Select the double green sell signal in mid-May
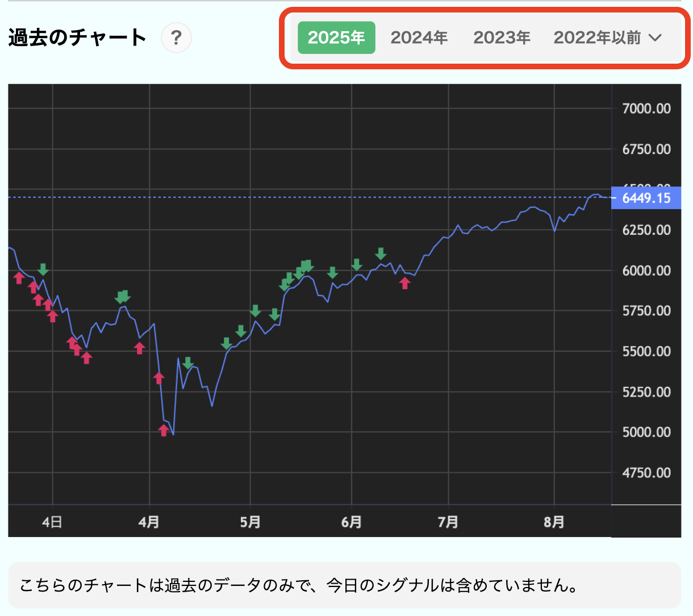The height and width of the screenshot is (616, 693). point(306,265)
